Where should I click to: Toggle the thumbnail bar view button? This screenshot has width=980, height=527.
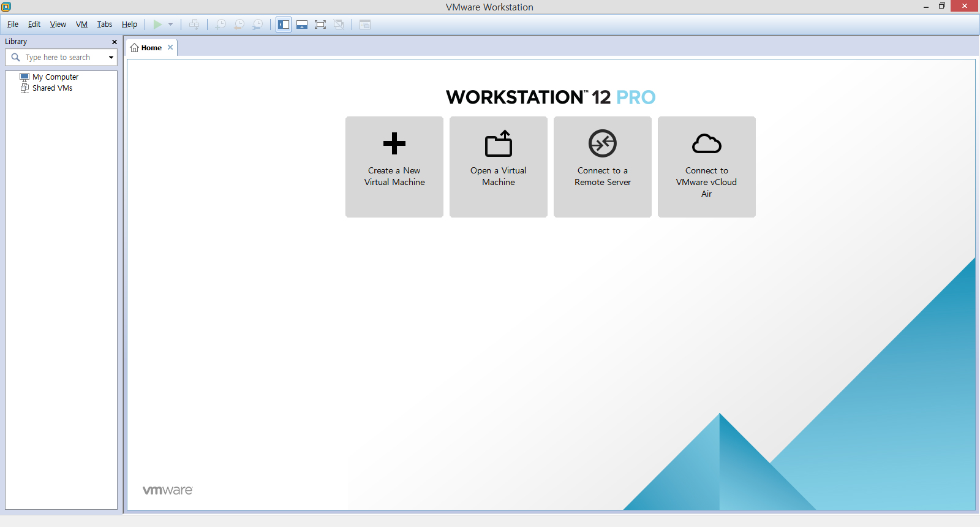point(302,25)
